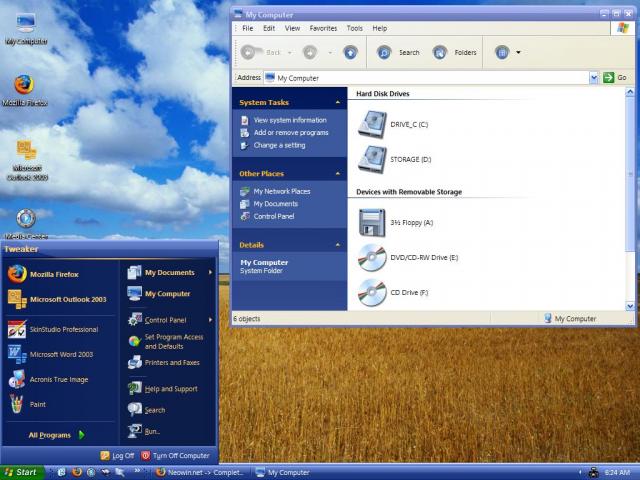This screenshot has width=640, height=480.
Task: Open My Computer in Start menu
Action: 158,293
